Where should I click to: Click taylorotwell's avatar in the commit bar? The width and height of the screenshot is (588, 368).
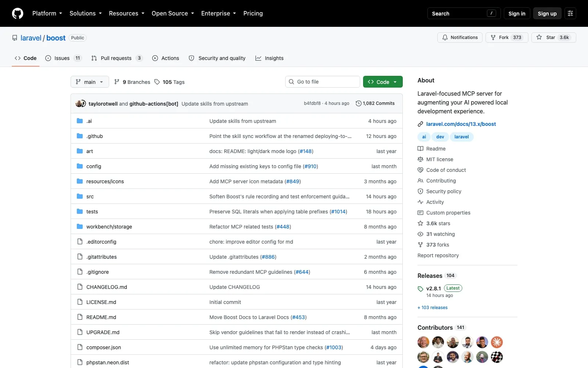pyautogui.click(x=79, y=104)
